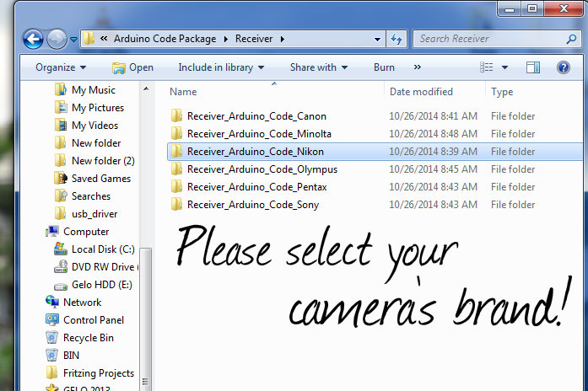588x391 pixels.
Task: Click the Olympus folder's date 10/26/2014 8:45 AM
Action: (x=433, y=169)
